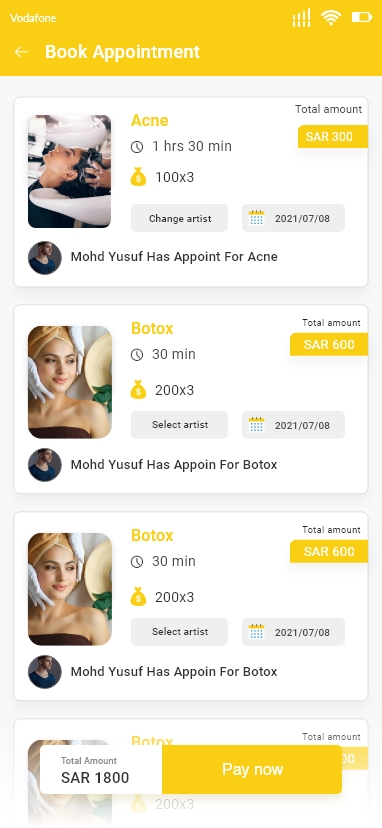
Task: Open date picker on first Botox card
Action: click(293, 425)
